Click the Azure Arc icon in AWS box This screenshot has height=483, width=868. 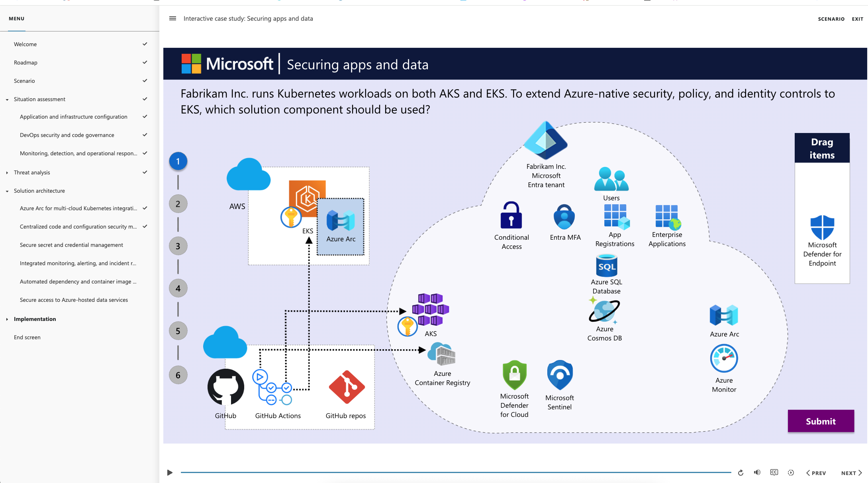pyautogui.click(x=341, y=221)
